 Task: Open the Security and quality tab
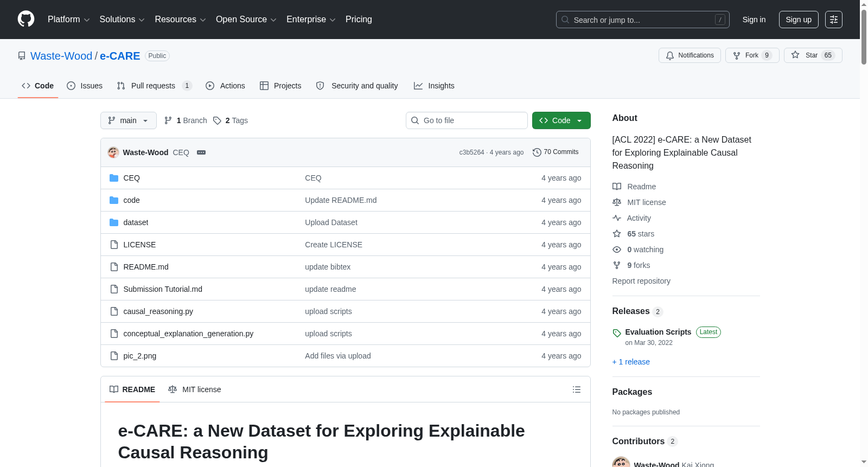357,86
